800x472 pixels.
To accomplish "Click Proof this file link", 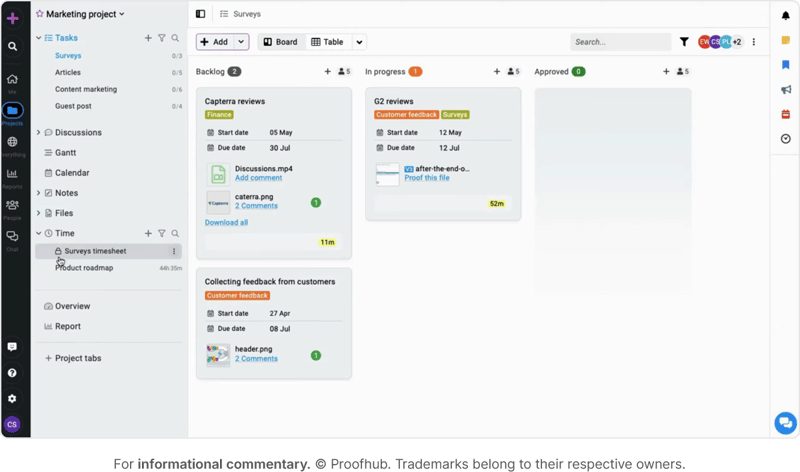I will (427, 178).
